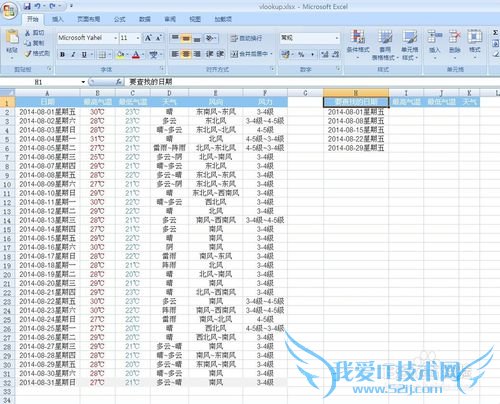Screen dimensions: 500x404
Task: Open the Microsoft YaHei font name dropdown
Action: (116, 38)
